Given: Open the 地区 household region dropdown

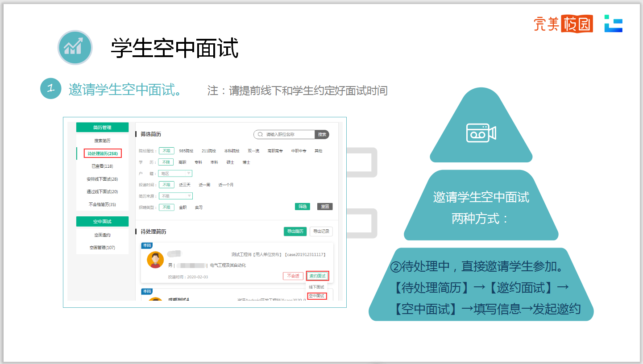Looking at the screenshot, I should coord(176,174).
